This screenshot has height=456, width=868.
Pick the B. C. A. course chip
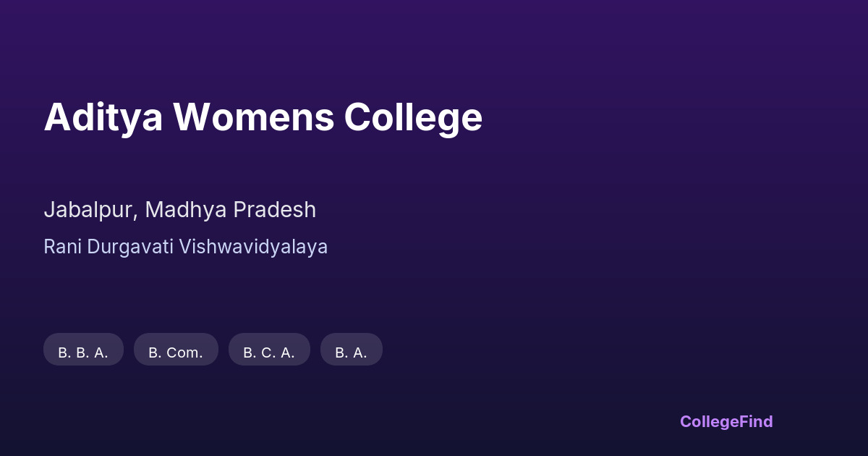click(x=269, y=352)
